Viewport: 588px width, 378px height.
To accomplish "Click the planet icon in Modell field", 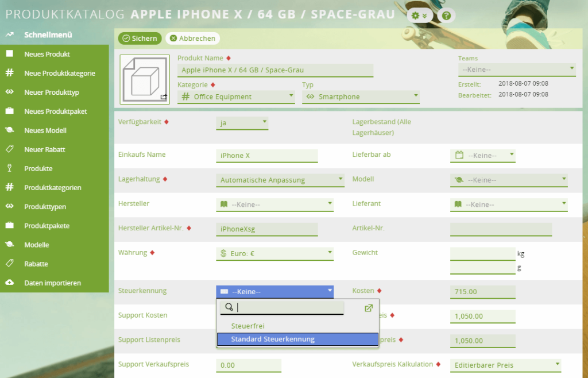I will (459, 180).
